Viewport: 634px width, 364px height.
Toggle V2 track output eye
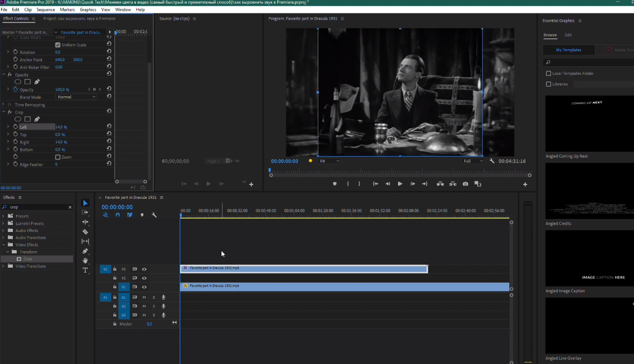[x=144, y=278]
